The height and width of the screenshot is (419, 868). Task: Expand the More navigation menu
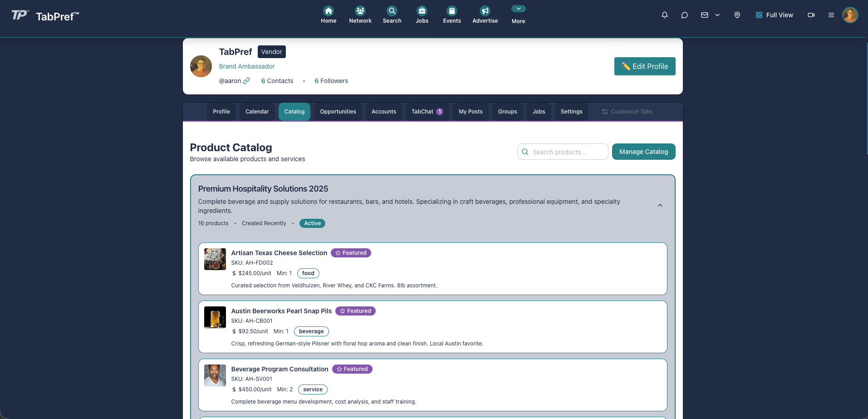coord(518,15)
